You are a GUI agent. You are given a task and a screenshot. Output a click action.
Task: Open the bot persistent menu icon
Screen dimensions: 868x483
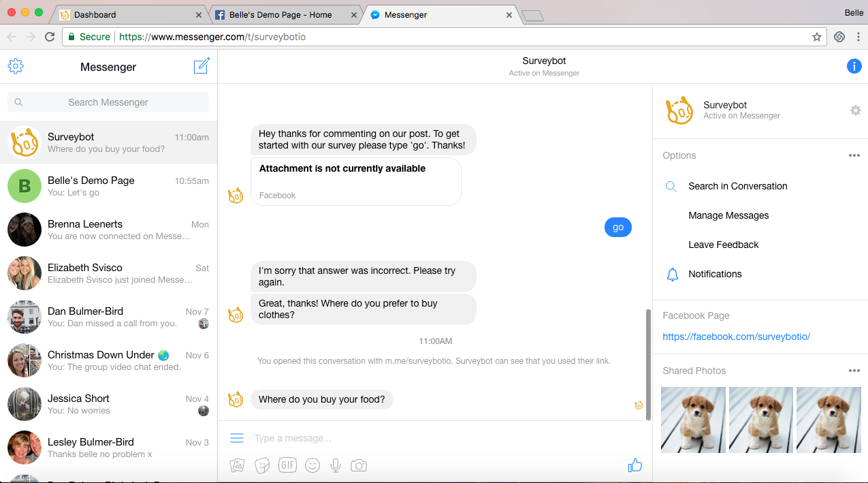tap(237, 438)
